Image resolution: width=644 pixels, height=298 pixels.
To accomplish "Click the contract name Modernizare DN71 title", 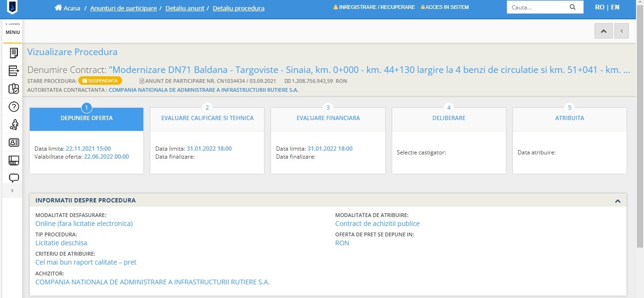I will [369, 70].
